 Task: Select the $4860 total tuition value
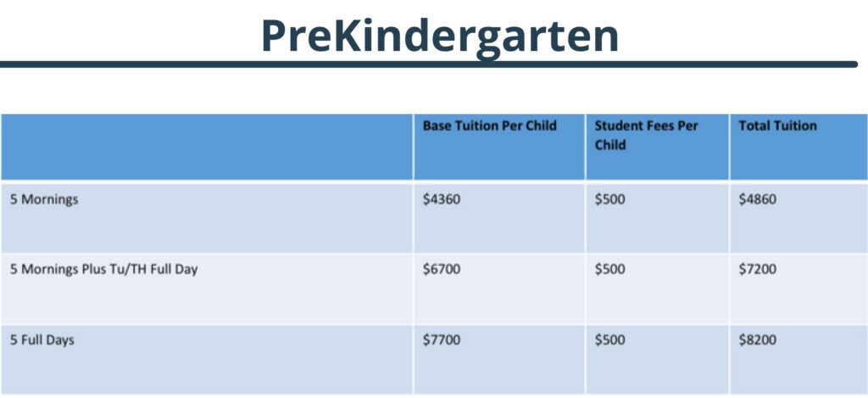pos(757,200)
